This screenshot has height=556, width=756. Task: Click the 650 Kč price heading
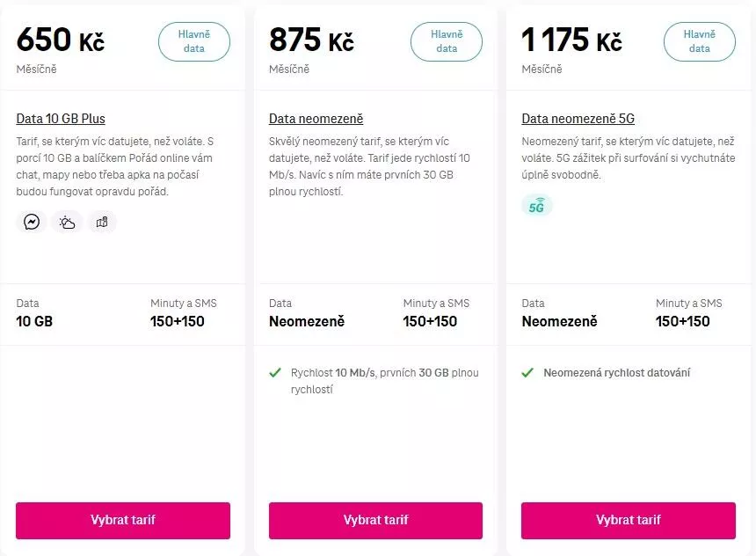pyautogui.click(x=61, y=40)
